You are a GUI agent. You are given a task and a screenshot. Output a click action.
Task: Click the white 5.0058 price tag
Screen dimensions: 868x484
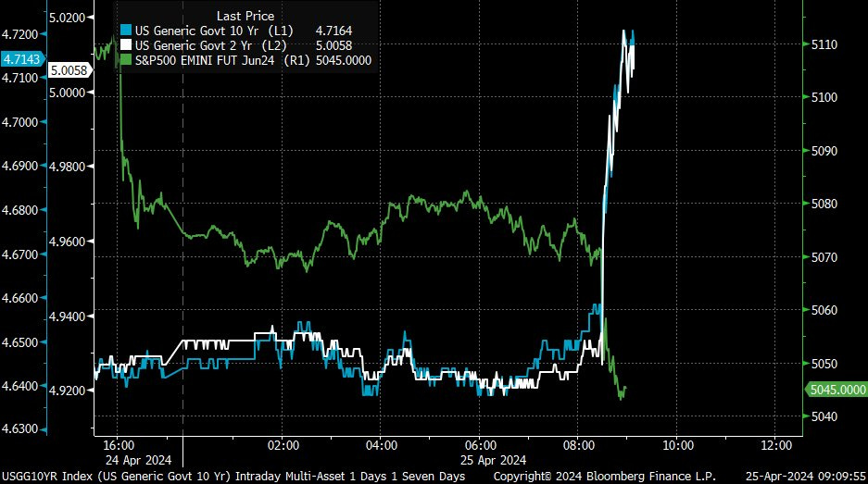click(69, 70)
